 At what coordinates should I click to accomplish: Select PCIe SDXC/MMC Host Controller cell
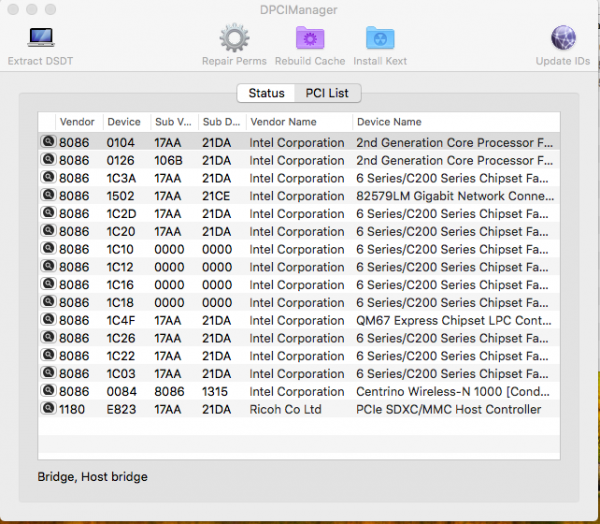coord(448,410)
